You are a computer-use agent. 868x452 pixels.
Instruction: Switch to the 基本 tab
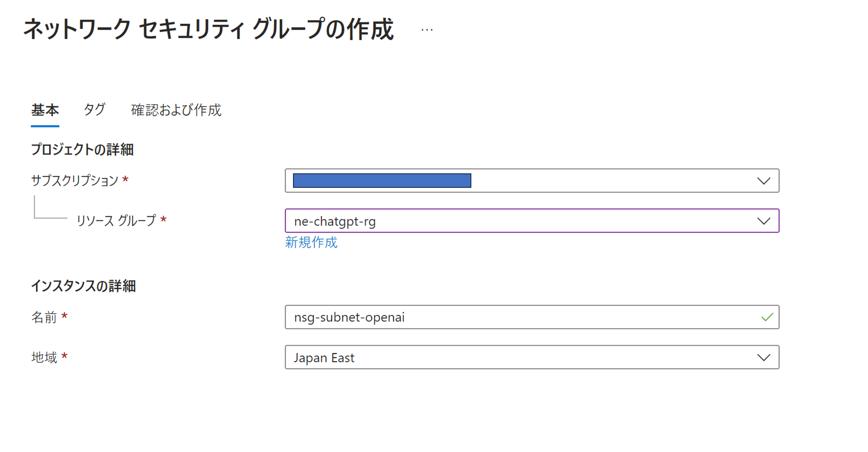coord(45,110)
